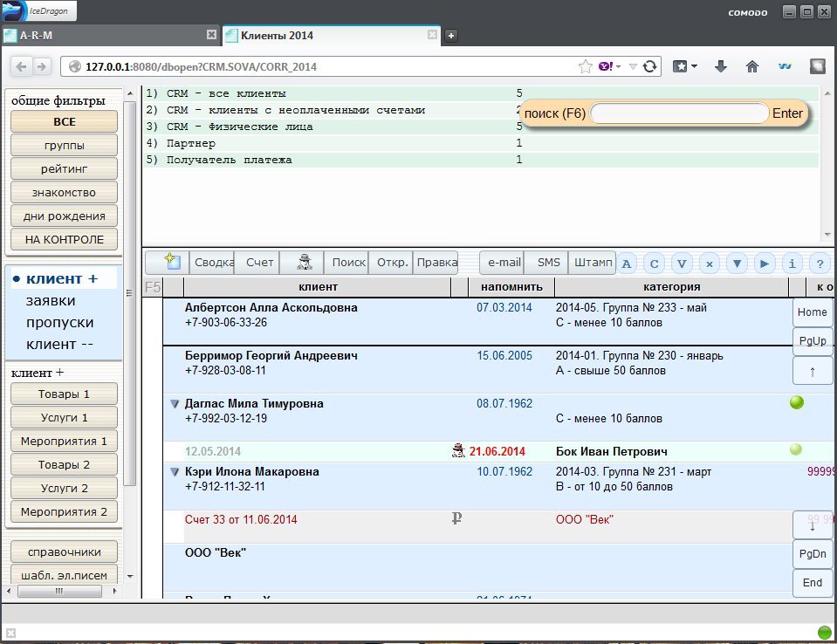Expand Даглас Мила Тимуровна row triangle

pyautogui.click(x=174, y=404)
